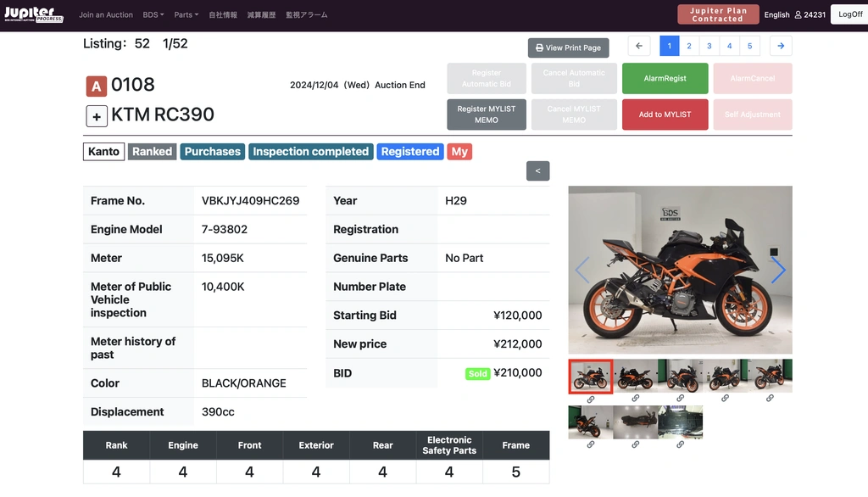Click link icon under last second-row thumbnail
The height and width of the screenshot is (497, 868).
pos(681,444)
